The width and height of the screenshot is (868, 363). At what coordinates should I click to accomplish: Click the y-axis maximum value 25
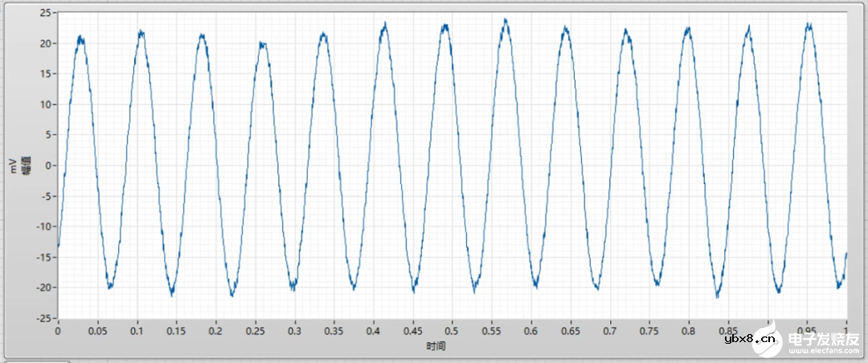tap(45, 14)
